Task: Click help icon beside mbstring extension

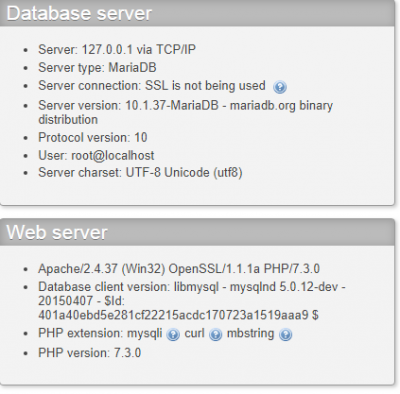Action: 285,334
